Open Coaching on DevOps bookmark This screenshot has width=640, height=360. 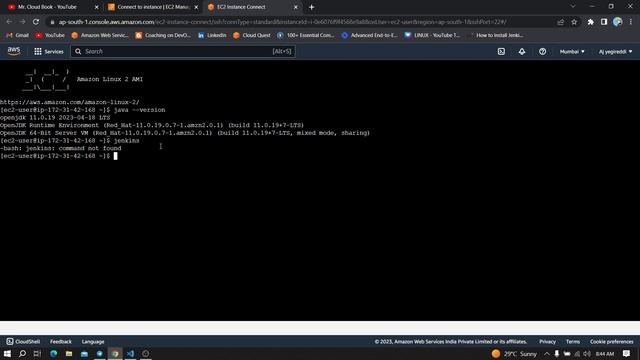pos(163,35)
